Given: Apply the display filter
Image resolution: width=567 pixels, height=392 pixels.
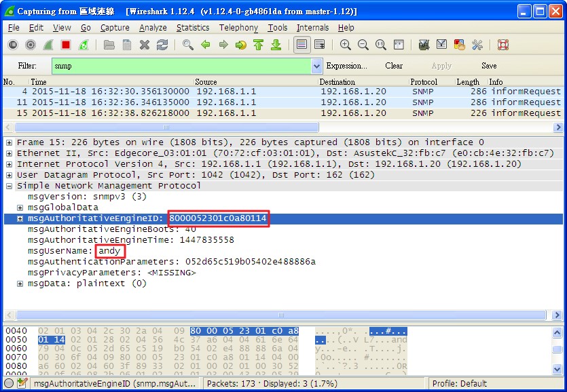Looking at the screenshot, I should 441,66.
